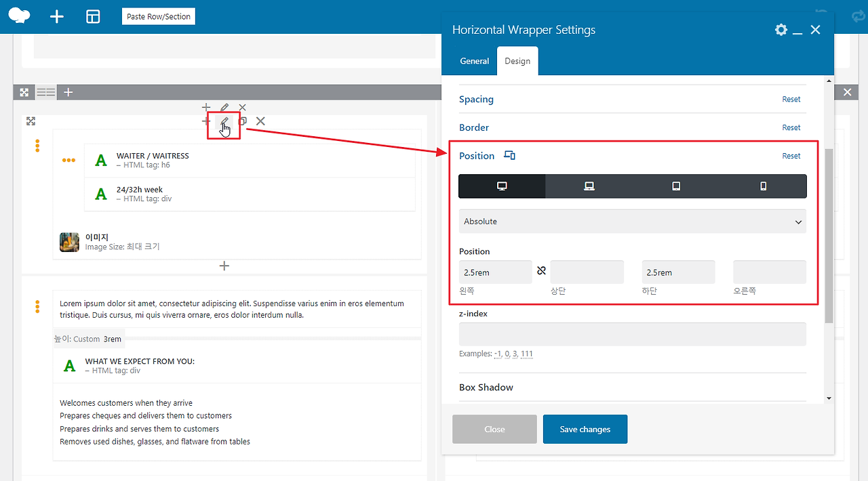
Task: Click the line "Welcomes customers when they arrive"
Action: [126, 403]
